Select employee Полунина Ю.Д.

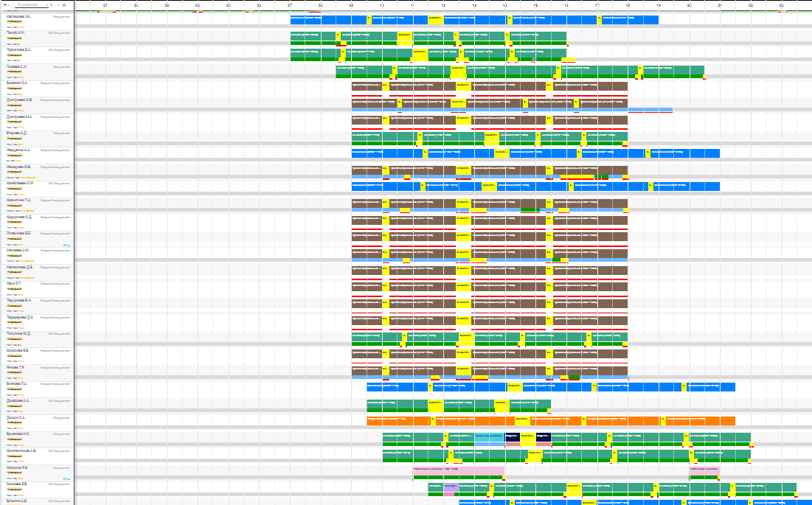18,334
